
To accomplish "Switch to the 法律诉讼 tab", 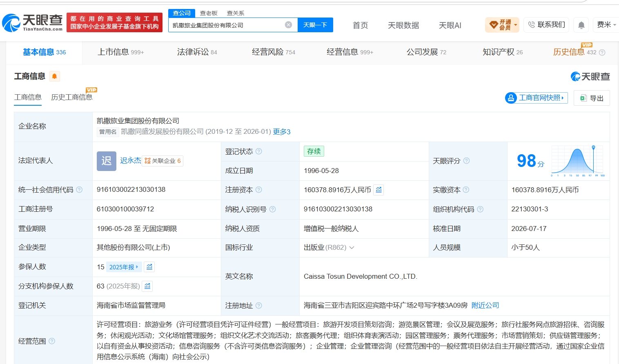I will click(197, 52).
